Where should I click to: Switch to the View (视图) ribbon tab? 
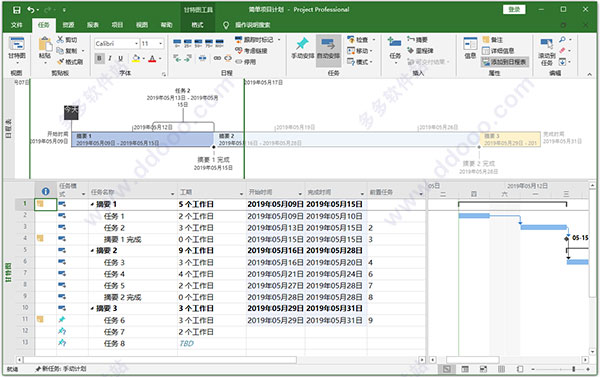coord(142,25)
